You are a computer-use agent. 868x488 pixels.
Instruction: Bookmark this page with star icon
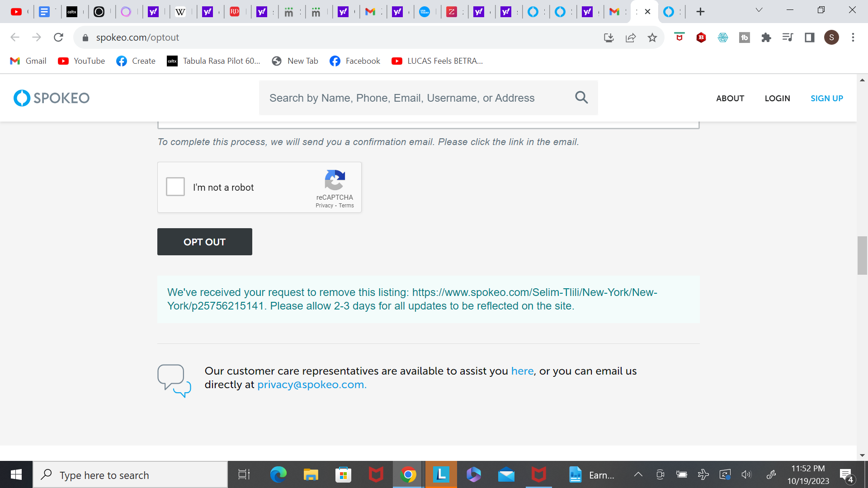point(652,38)
